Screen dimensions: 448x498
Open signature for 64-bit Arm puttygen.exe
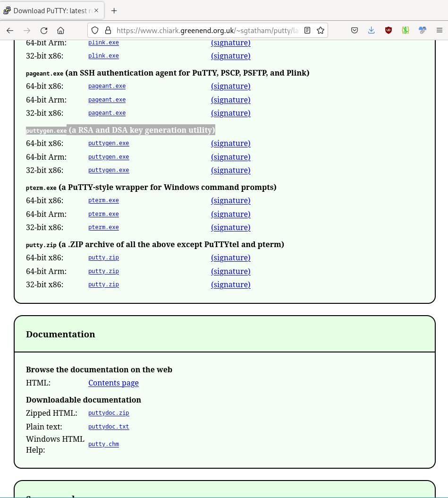231,157
